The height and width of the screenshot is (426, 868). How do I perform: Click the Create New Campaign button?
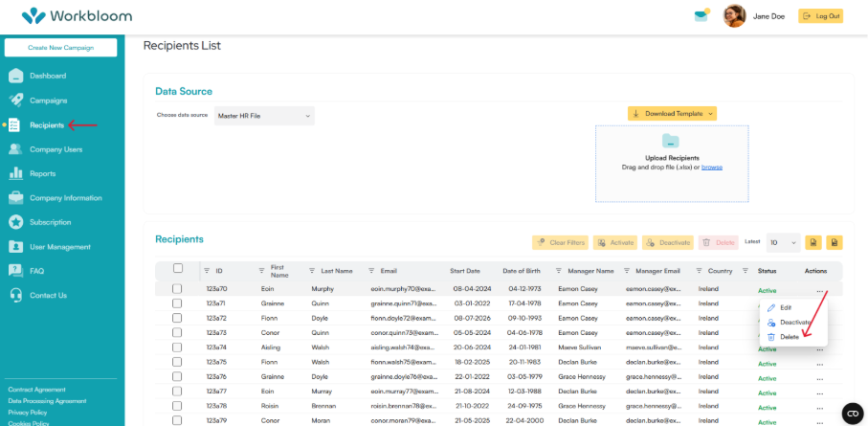coord(61,48)
